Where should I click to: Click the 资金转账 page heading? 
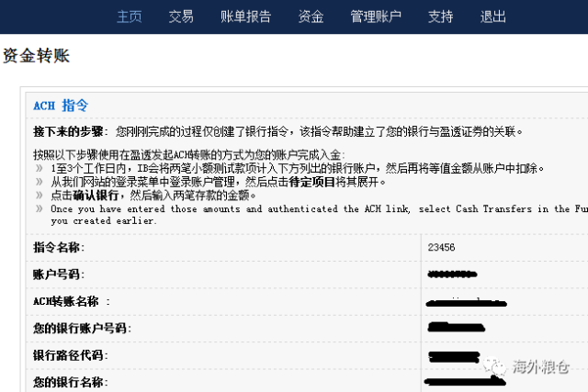click(x=36, y=56)
